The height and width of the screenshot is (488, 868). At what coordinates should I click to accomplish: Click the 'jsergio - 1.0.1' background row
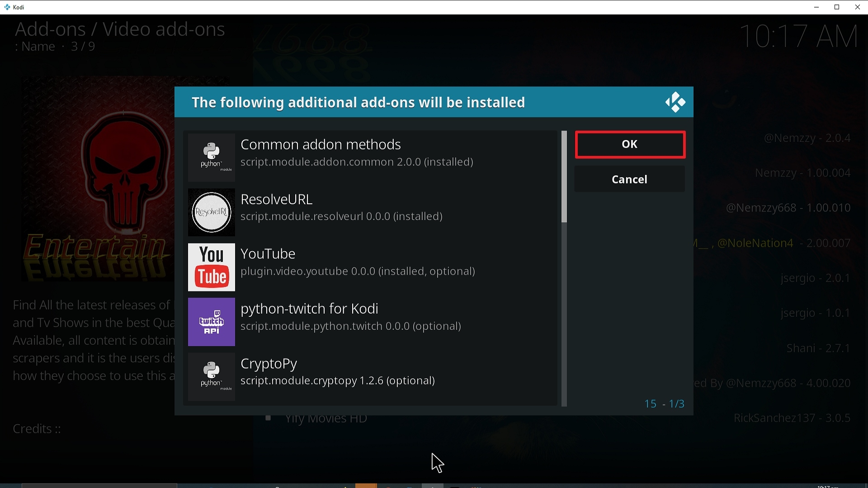(816, 313)
